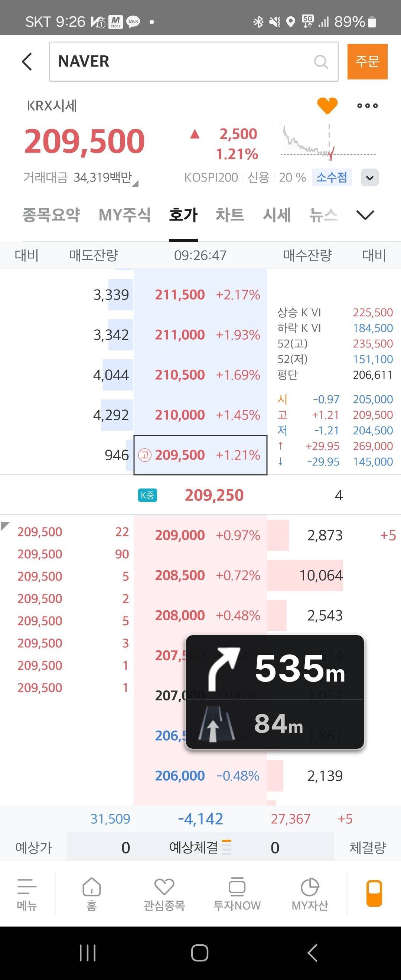Toggle the 거래대금 value expander triangle
This screenshot has height=980, width=401.
click(136, 183)
